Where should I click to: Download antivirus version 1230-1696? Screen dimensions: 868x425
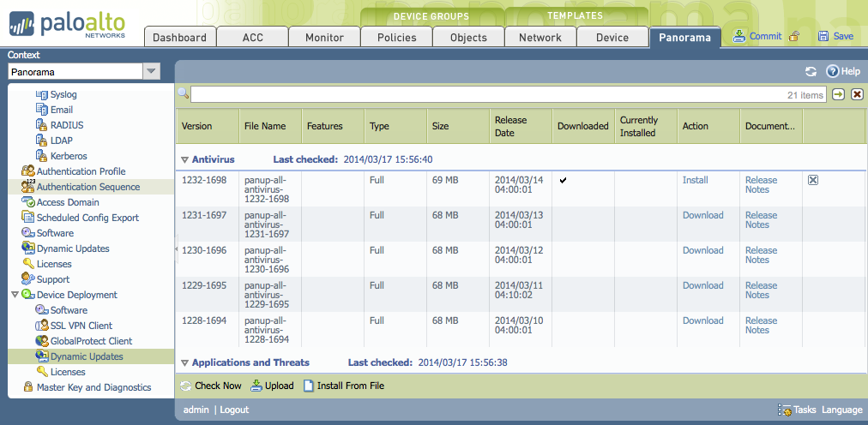click(703, 250)
